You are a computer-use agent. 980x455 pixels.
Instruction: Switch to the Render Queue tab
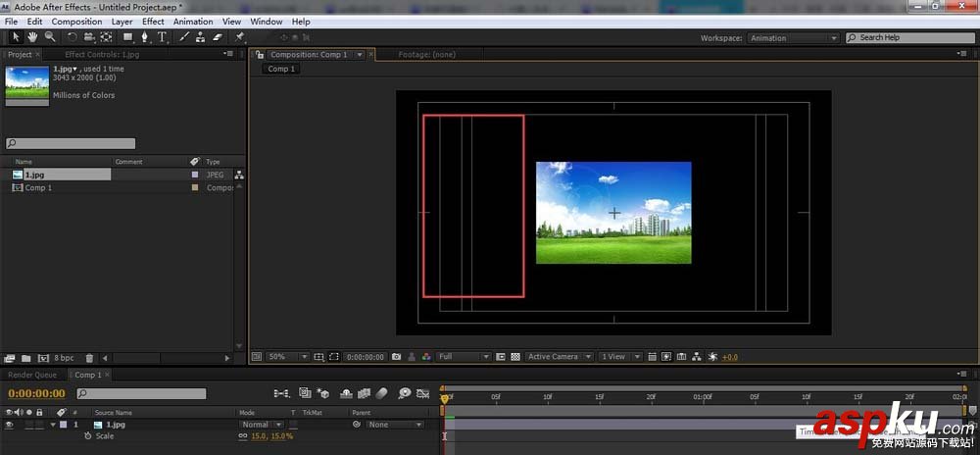click(32, 375)
